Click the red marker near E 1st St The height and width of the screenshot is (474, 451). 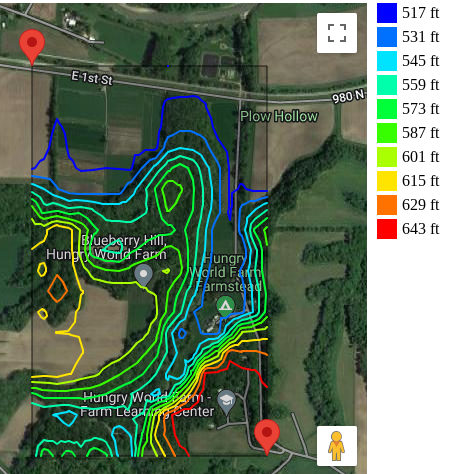(32, 47)
